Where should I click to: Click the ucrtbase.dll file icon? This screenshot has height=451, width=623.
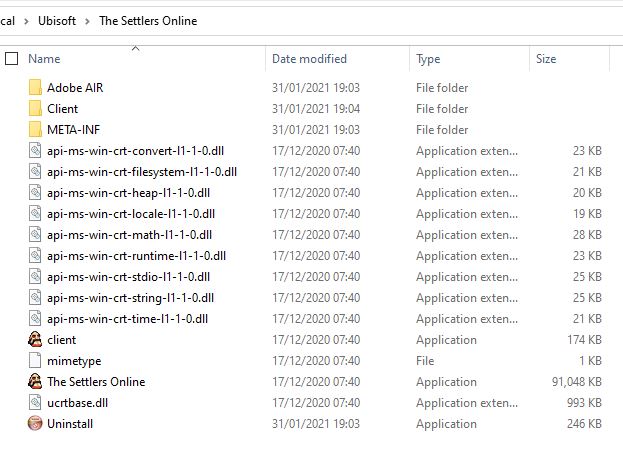(x=36, y=403)
